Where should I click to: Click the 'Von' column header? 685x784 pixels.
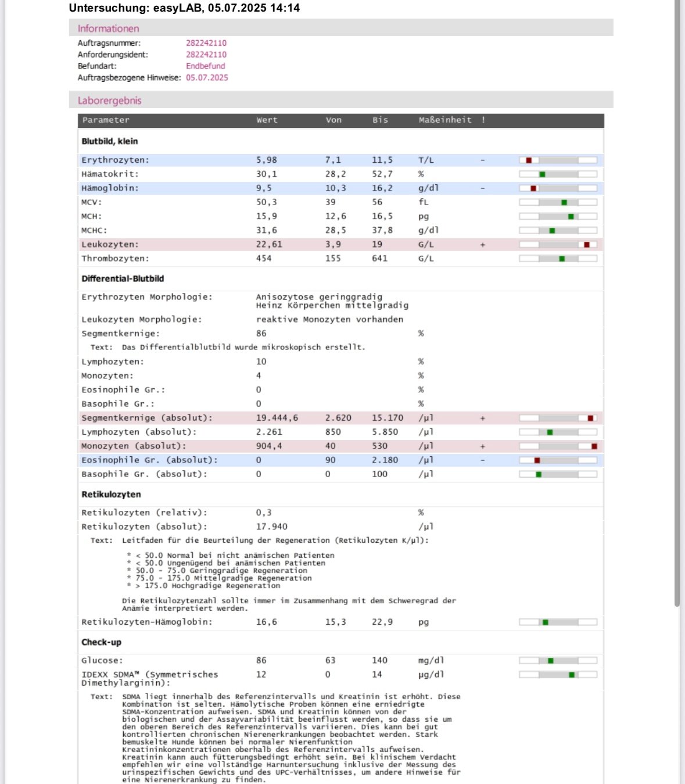[x=333, y=120]
